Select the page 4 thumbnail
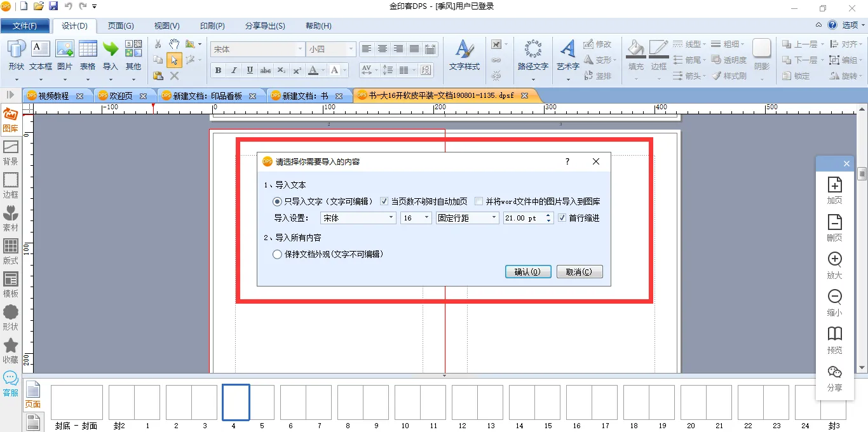Screen dimensions: 868x432 click(236, 403)
